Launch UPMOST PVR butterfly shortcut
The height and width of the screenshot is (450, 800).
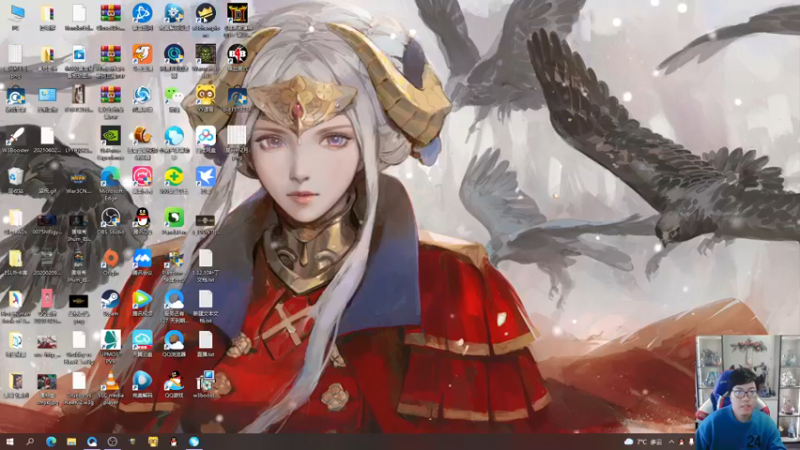pyautogui.click(x=111, y=340)
